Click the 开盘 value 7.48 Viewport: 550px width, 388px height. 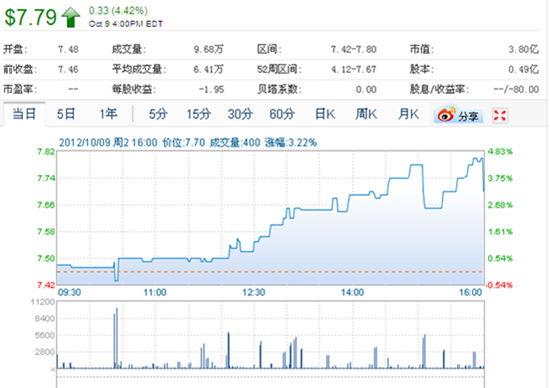coord(68,49)
